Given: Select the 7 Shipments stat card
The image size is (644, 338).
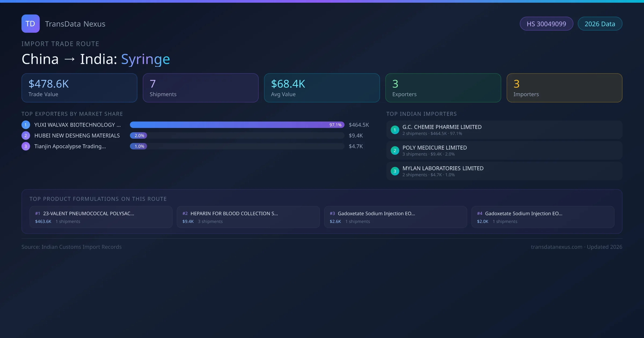Looking at the screenshot, I should click(200, 88).
